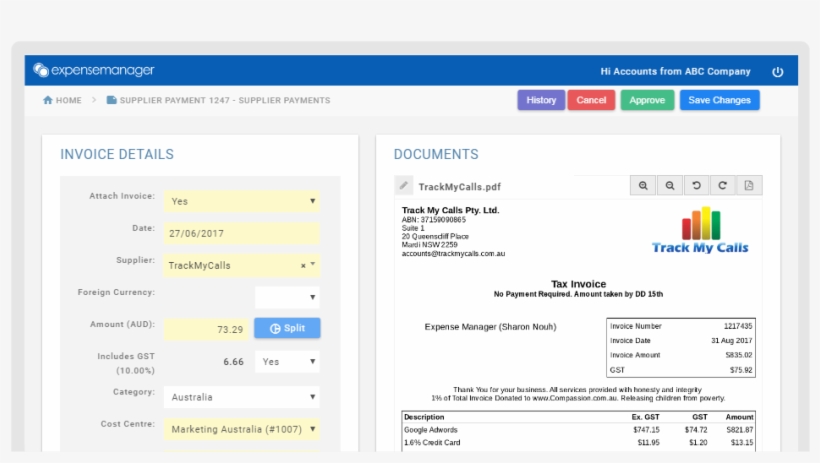Click the red Cancel button
The image size is (820, 463).
tap(591, 100)
